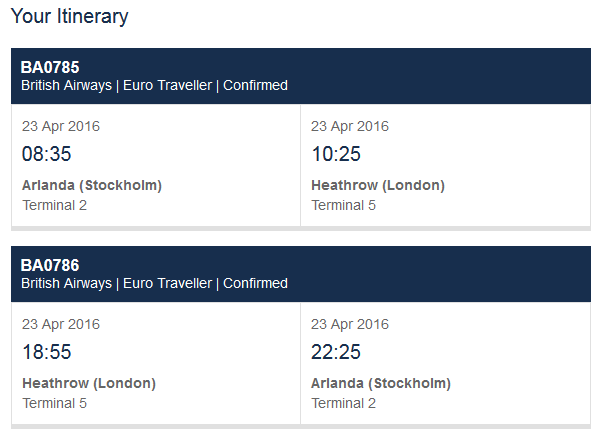Viewport: 595px width, 435px height.
Task: Click the 08:35 departure time
Action: (47, 154)
